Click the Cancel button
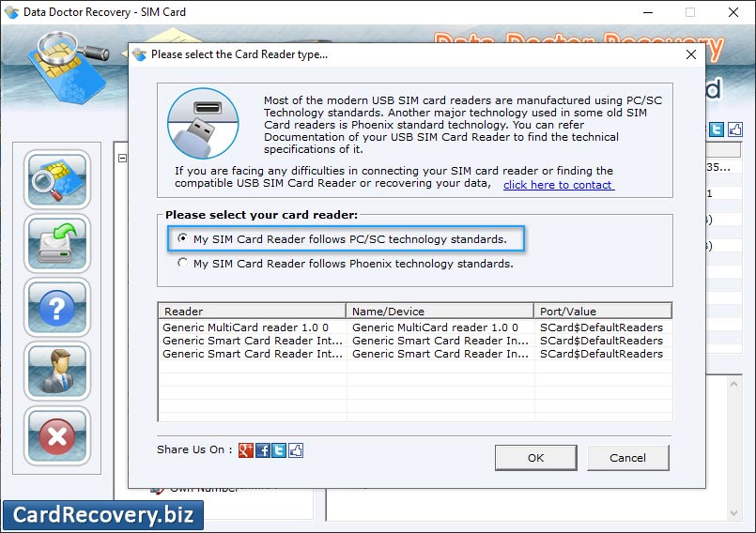756x533 pixels. click(627, 457)
